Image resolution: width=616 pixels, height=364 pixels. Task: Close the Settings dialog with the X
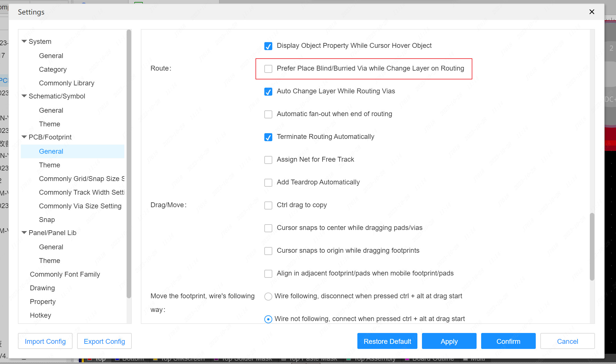[592, 12]
